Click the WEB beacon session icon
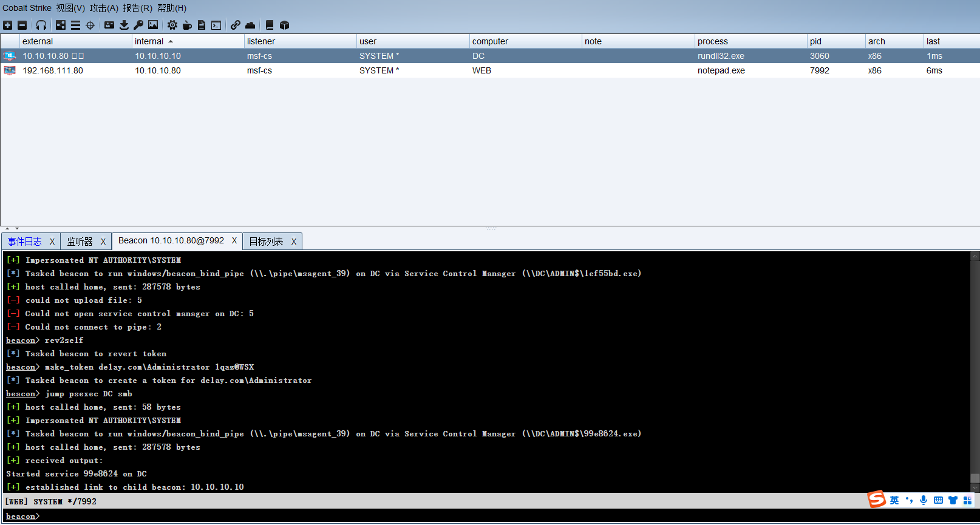The width and height of the screenshot is (980, 525). [x=9, y=70]
